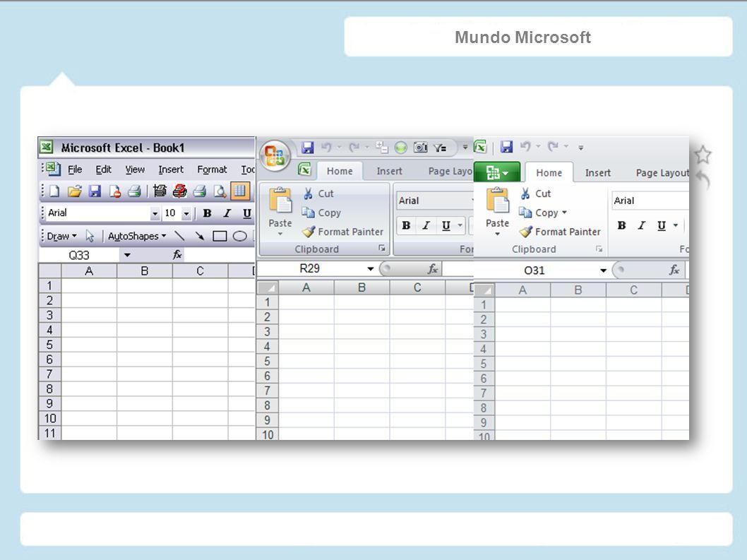Image resolution: width=747 pixels, height=560 pixels.
Task: Click Permission document icon in Excel 2003 toolbar
Action: pyautogui.click(x=115, y=191)
